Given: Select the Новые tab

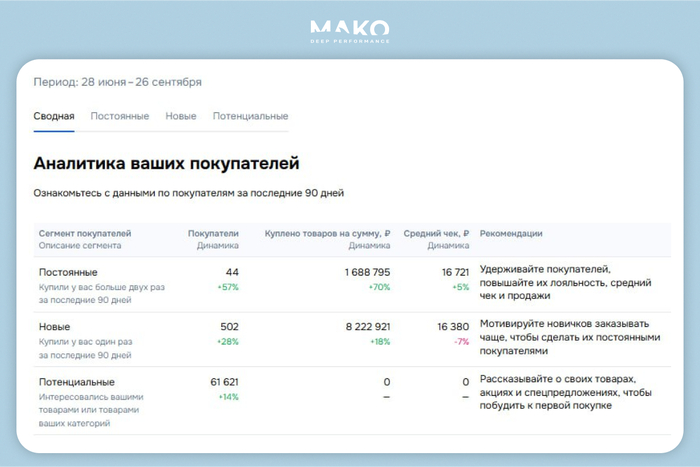Looking at the screenshot, I should pos(180,116).
